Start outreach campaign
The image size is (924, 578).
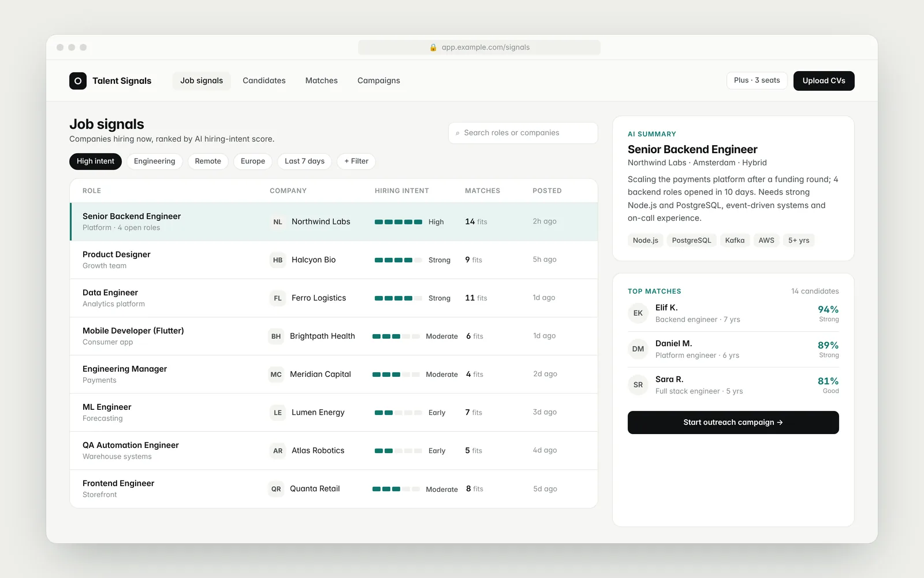click(x=733, y=423)
